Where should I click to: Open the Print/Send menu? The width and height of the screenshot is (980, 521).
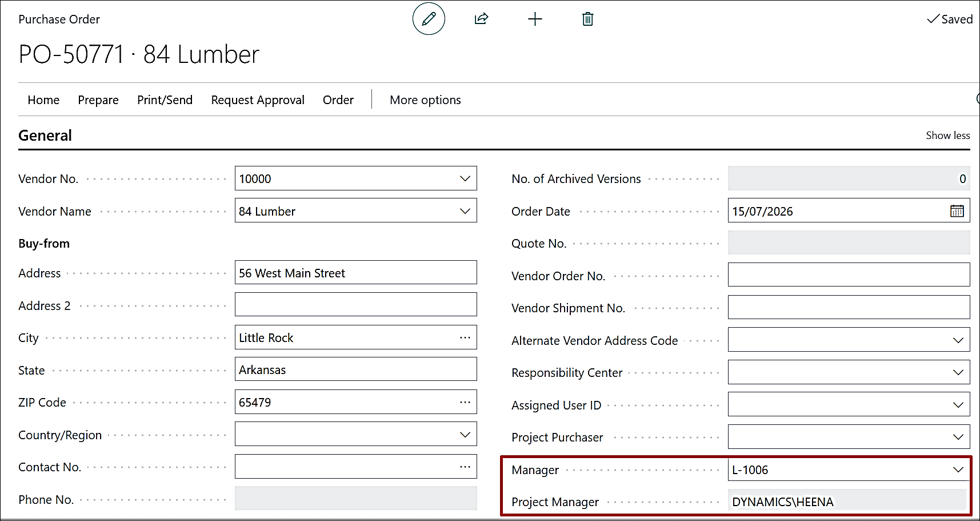(x=165, y=100)
